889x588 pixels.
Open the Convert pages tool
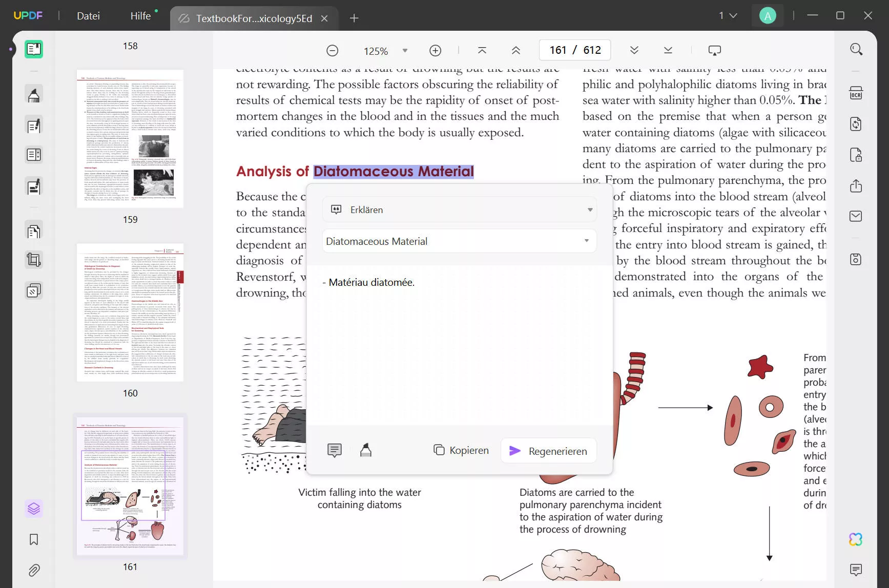[34, 232]
